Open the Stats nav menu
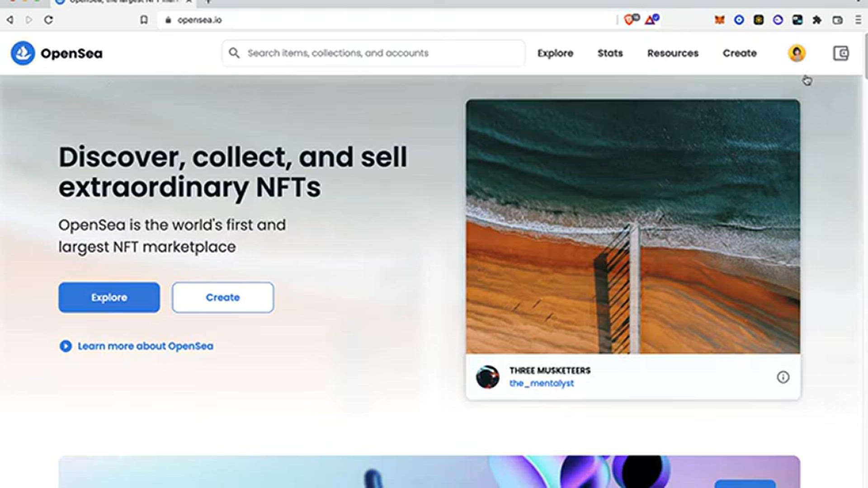Screen dimensions: 868x488 610,53
